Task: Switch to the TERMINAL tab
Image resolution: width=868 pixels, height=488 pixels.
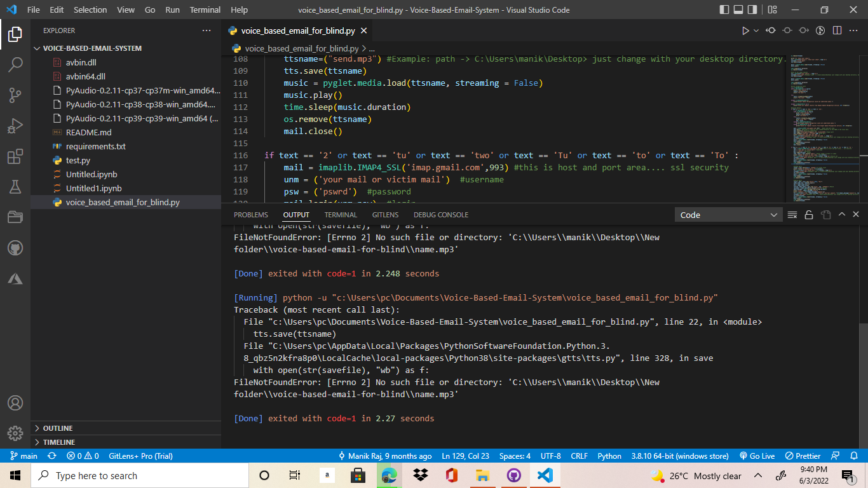Action: [x=340, y=215]
